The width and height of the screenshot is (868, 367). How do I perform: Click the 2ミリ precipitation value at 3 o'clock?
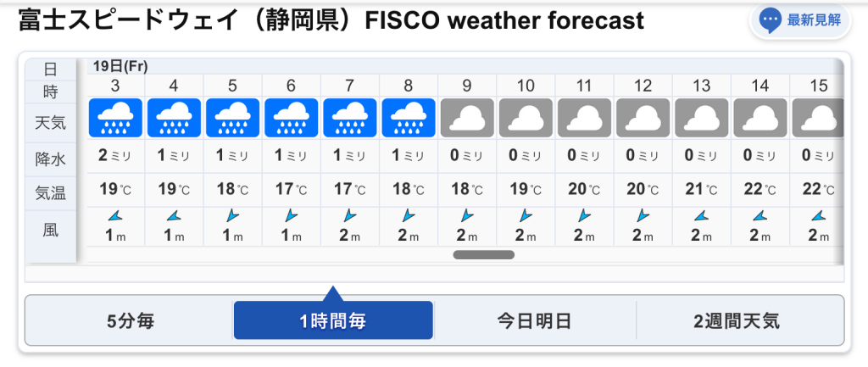[x=114, y=156]
